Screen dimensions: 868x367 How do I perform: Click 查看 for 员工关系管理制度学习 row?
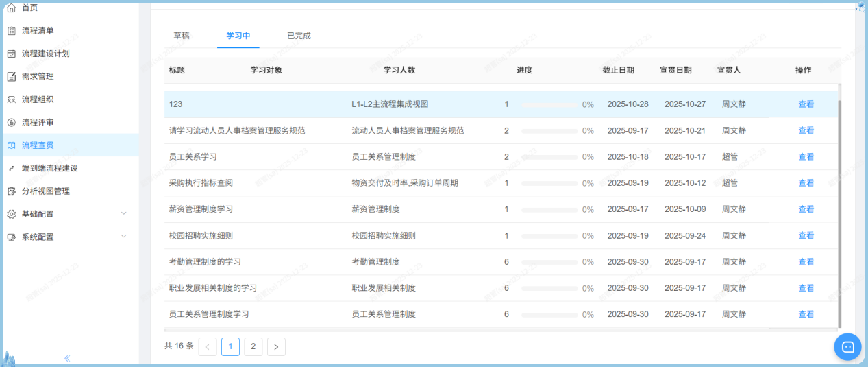tap(806, 314)
